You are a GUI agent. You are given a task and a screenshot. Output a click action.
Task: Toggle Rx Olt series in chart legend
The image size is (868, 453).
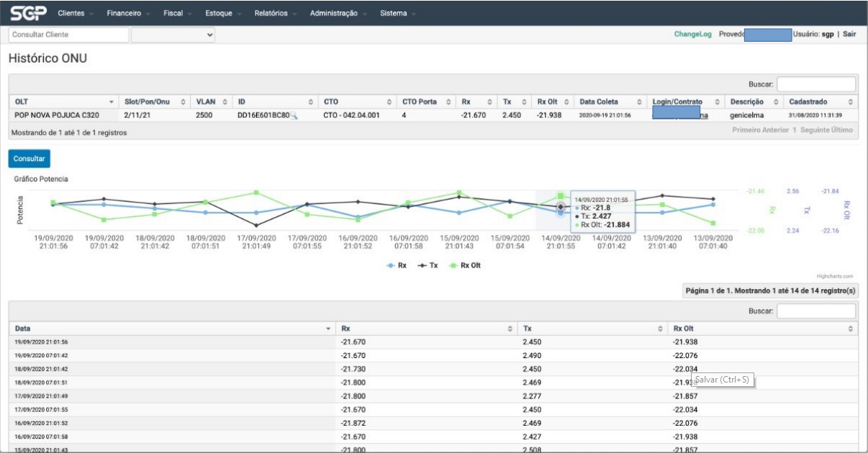pyautogui.click(x=465, y=265)
